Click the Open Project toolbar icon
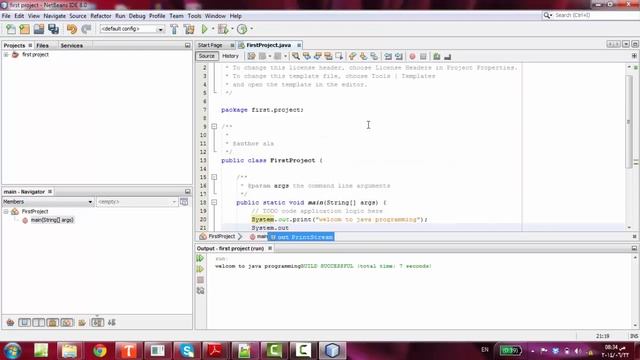The height and width of the screenshot is (360, 640). point(39,29)
